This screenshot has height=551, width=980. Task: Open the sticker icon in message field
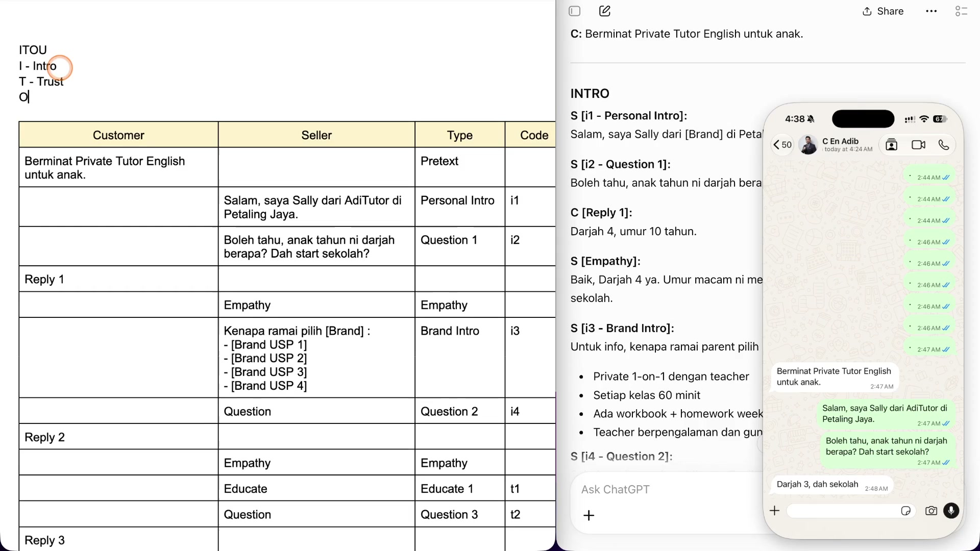pyautogui.click(x=906, y=511)
